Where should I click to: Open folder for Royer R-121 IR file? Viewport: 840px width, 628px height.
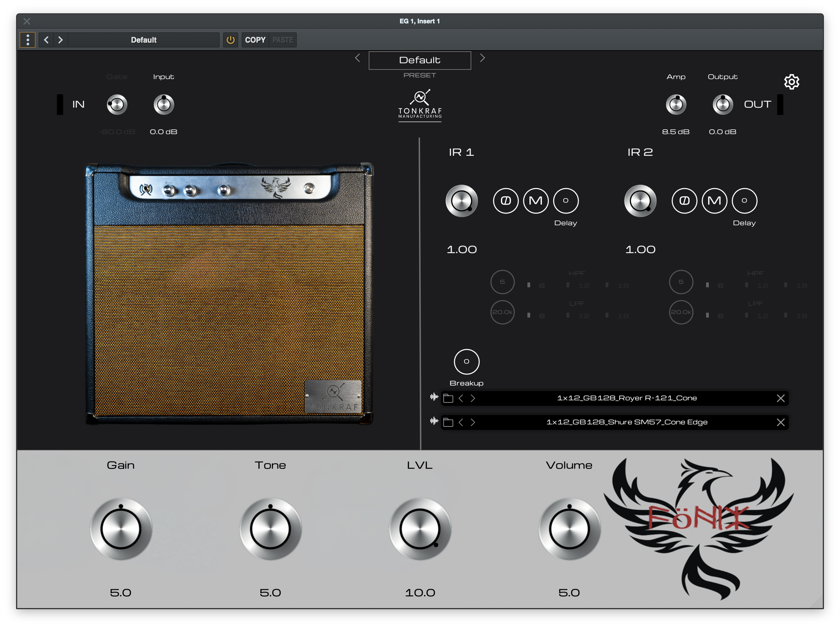pos(448,398)
